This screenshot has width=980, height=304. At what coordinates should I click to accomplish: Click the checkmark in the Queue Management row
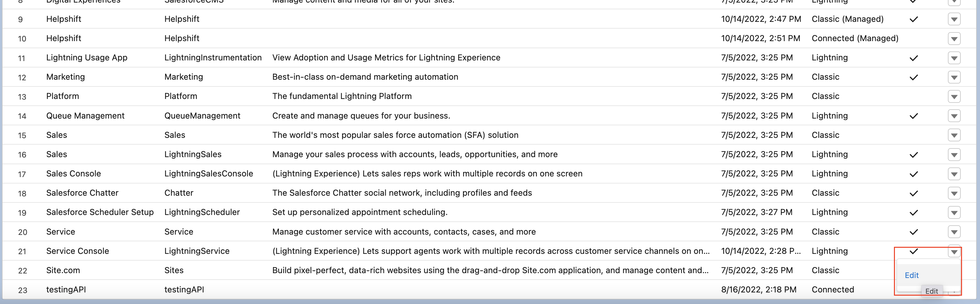[x=914, y=116]
